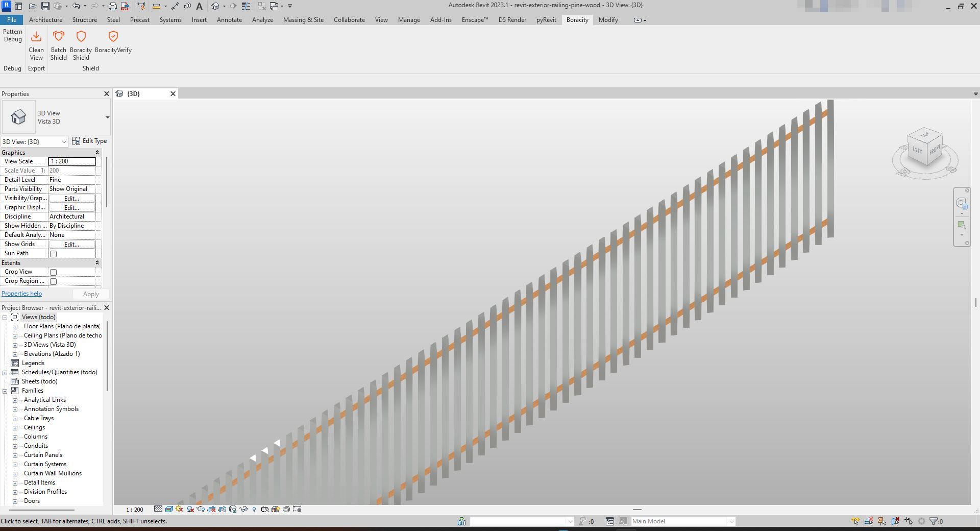Screen dimensions: 980x531
Task: Open the Visual Style cube icon
Action: tap(169, 509)
